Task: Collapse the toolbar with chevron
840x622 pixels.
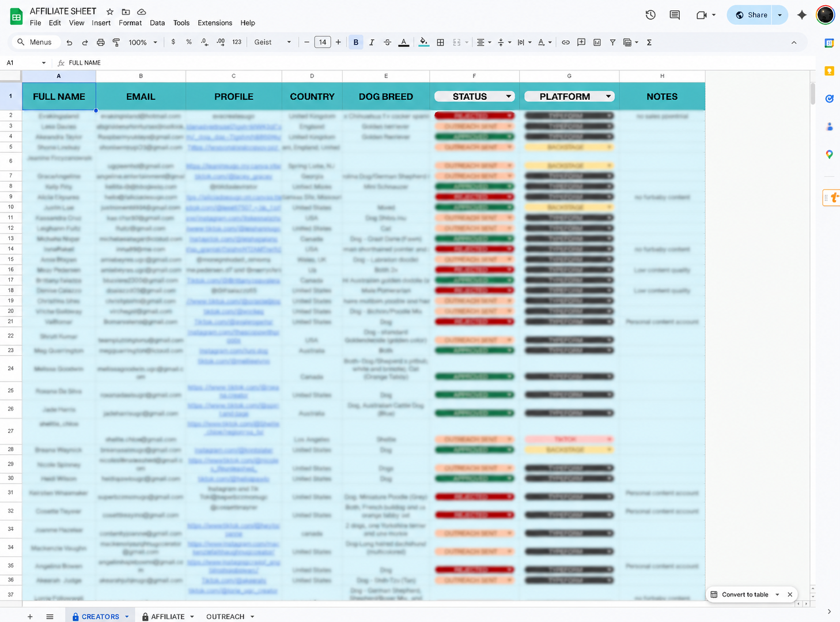Action: [794, 42]
